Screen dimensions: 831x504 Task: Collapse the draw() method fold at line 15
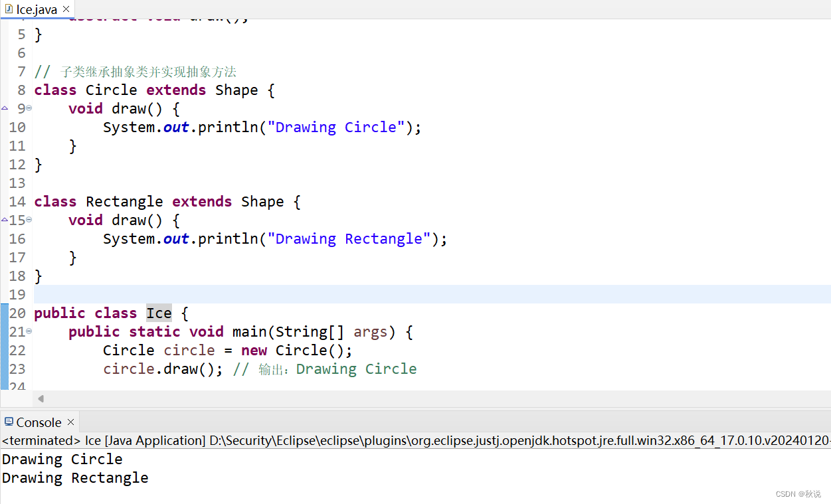[29, 220]
